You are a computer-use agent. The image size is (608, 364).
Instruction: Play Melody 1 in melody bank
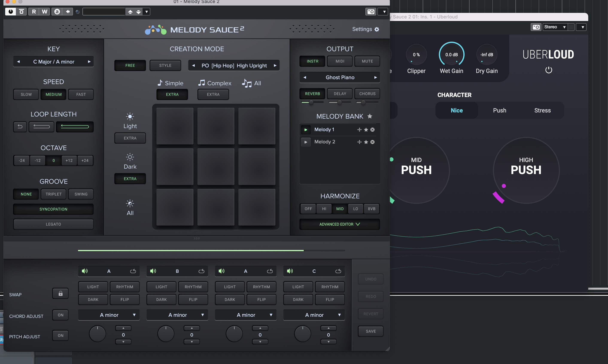click(x=306, y=129)
